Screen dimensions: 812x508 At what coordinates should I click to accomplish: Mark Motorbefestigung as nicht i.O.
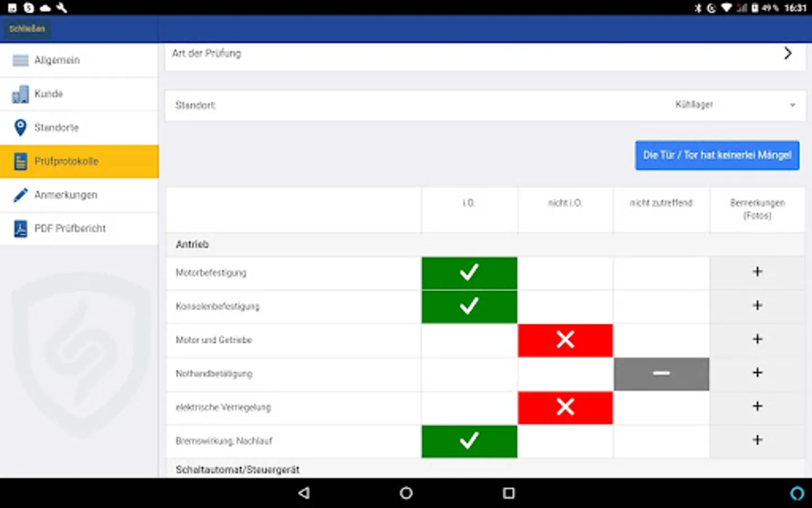[564, 273]
